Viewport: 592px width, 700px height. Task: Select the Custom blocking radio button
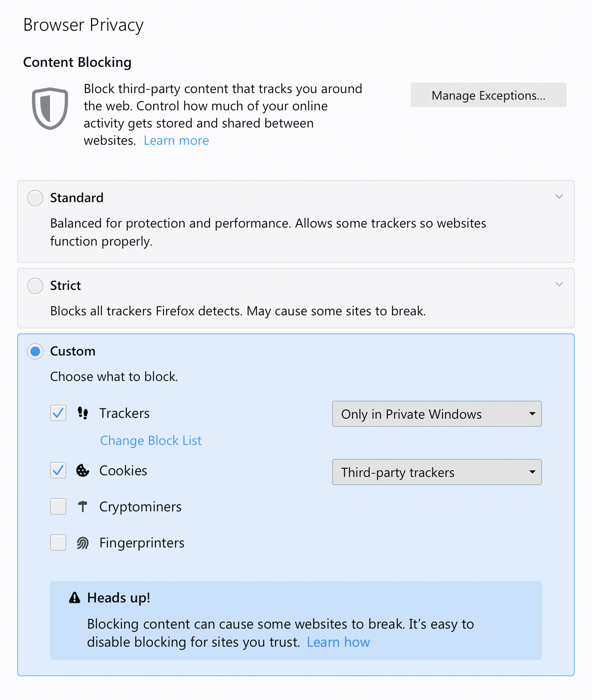click(35, 351)
